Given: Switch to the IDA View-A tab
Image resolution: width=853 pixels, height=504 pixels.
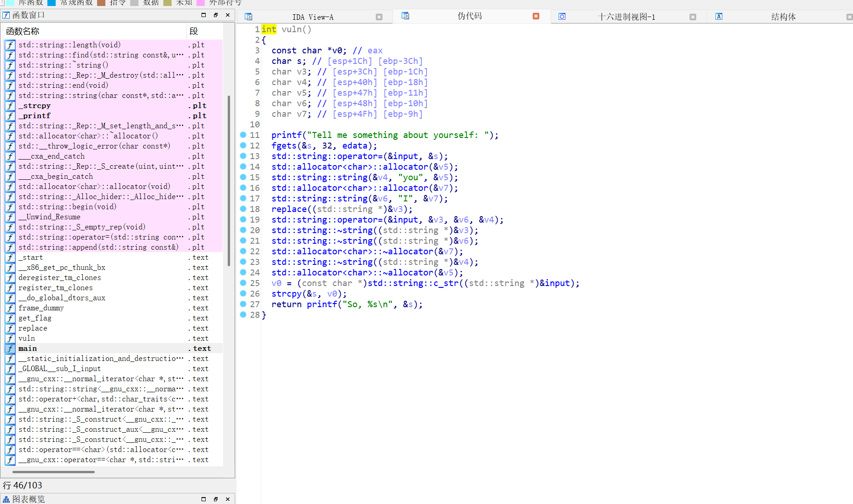Looking at the screenshot, I should click(313, 17).
